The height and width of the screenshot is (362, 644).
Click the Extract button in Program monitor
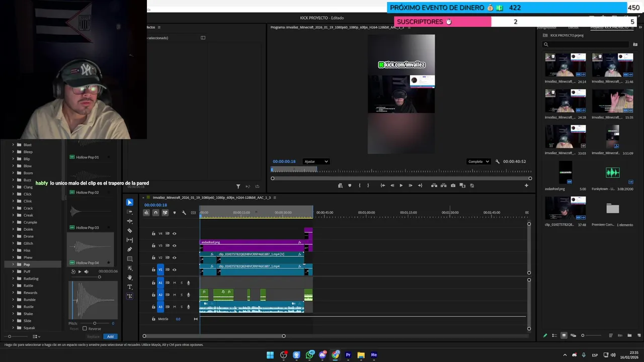[x=443, y=186]
